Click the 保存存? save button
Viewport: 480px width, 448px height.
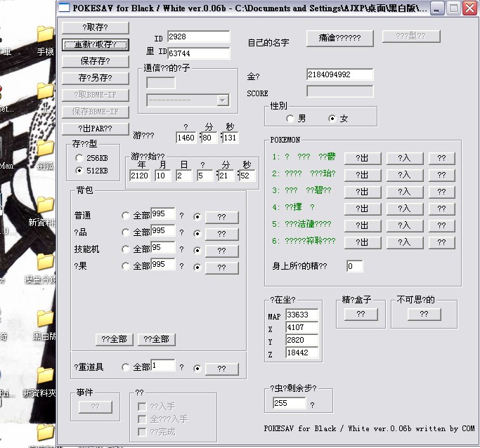95,61
